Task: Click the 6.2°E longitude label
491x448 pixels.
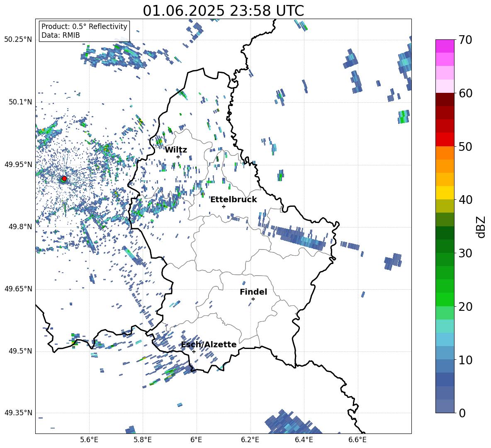Action: (x=250, y=440)
